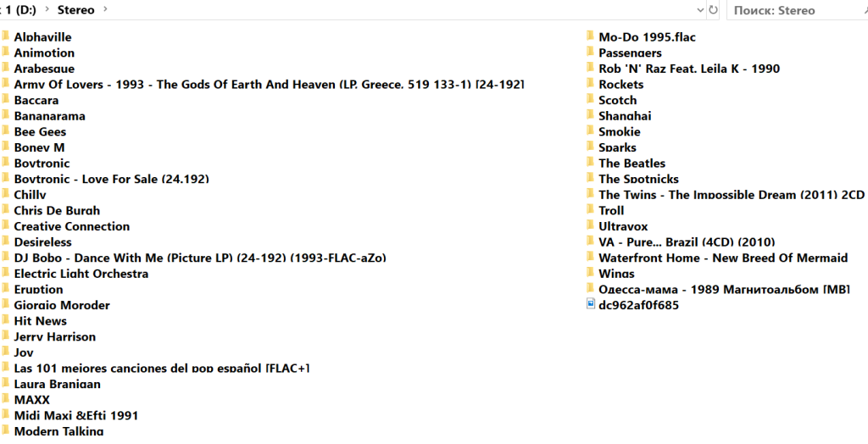The image size is (868, 444).
Task: Select the Army Of Lovers 1993 folder name
Action: pyautogui.click(x=269, y=84)
